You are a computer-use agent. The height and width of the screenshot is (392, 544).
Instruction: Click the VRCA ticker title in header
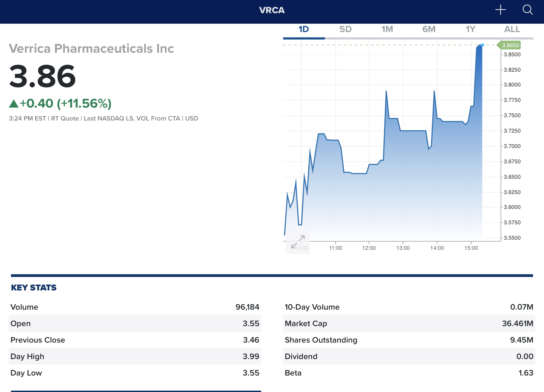click(x=272, y=10)
